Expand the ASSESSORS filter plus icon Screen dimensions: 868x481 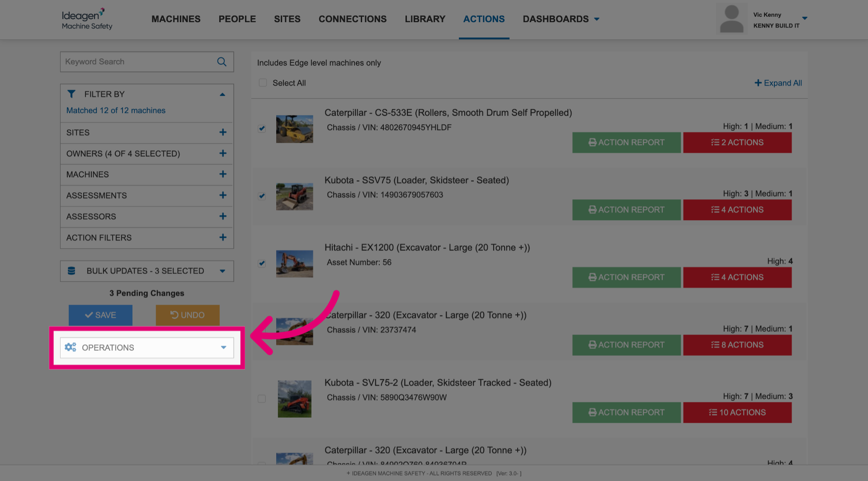(223, 216)
